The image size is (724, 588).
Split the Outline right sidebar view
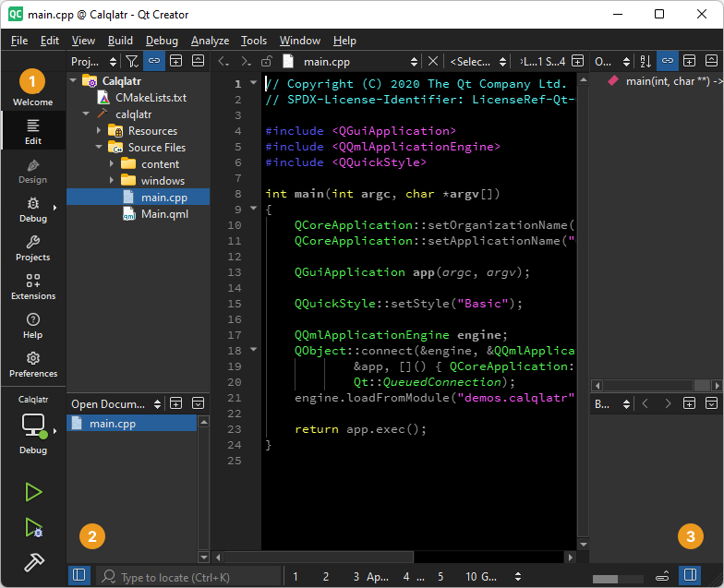click(689, 61)
